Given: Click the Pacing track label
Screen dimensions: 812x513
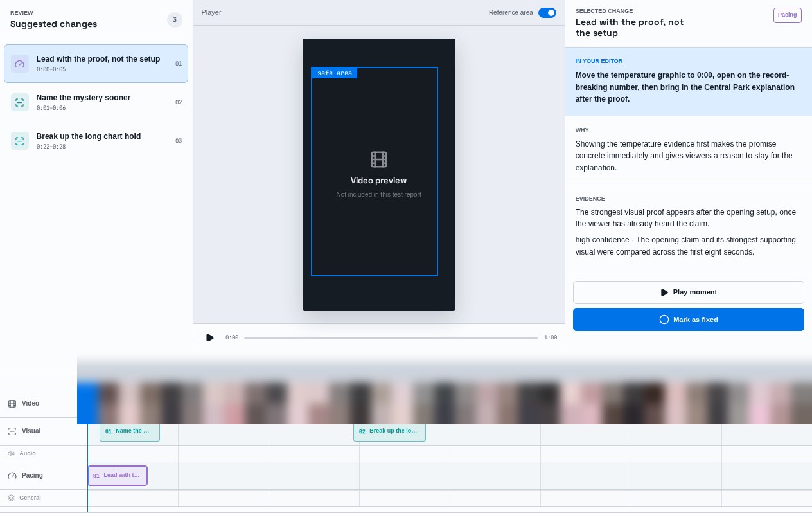Looking at the screenshot, I should (32, 476).
